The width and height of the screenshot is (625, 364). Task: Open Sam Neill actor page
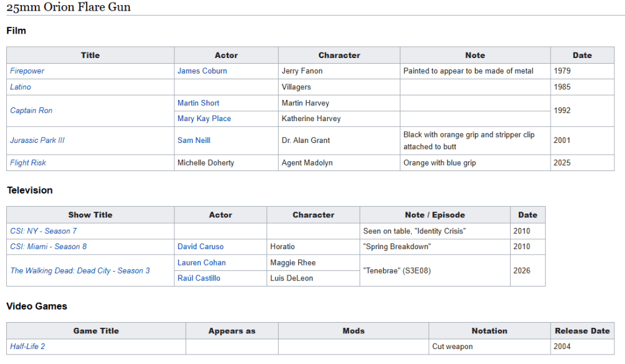coord(194,140)
